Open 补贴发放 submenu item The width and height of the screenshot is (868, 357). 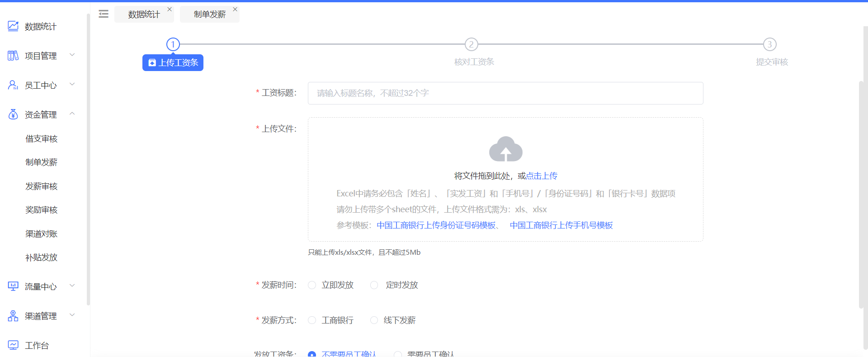coord(42,257)
